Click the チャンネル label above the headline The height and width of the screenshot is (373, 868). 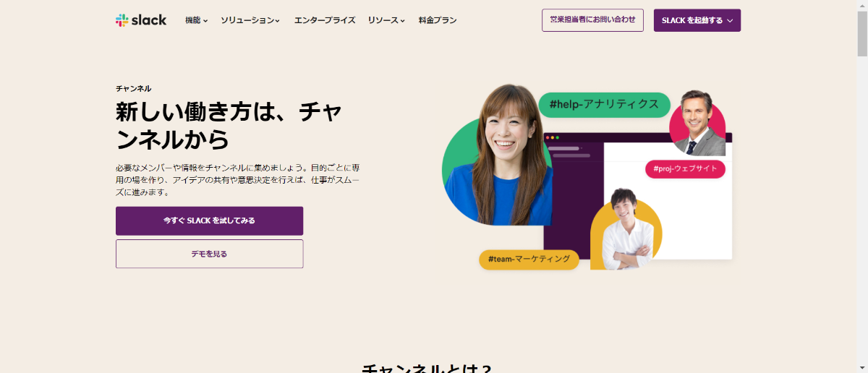(x=134, y=88)
